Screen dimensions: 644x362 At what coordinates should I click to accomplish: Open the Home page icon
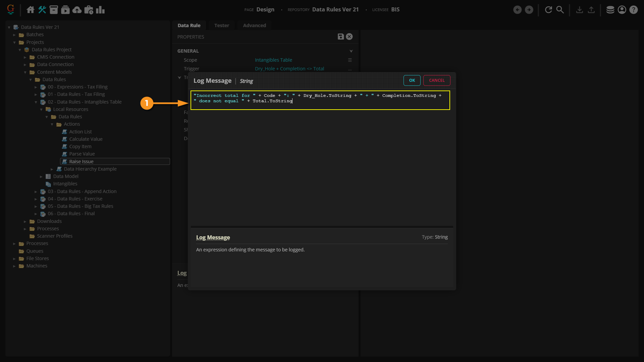(x=31, y=10)
